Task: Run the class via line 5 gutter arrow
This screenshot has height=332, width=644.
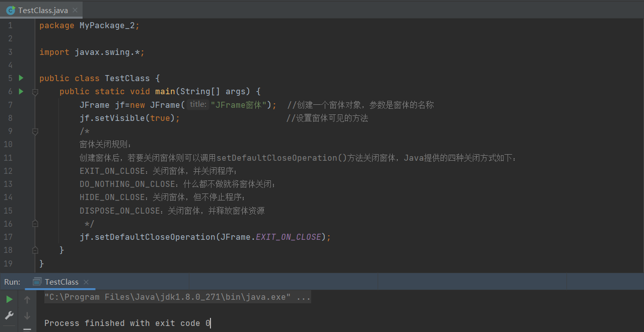Action: tap(21, 78)
